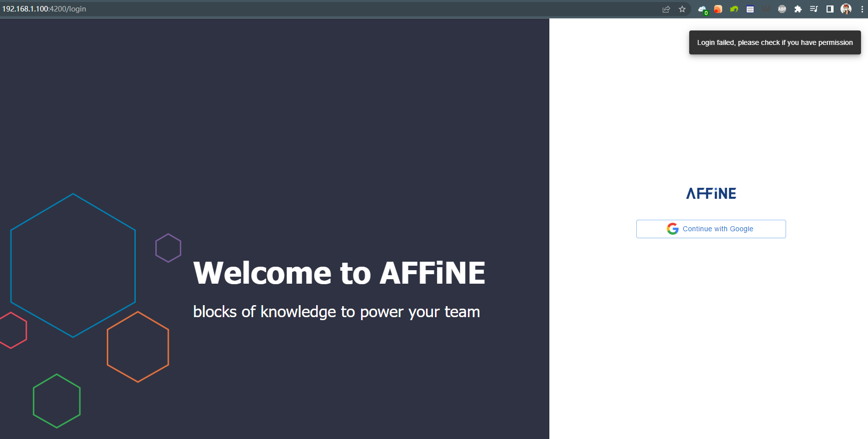Screen dimensions: 868x439
Task: Click the share icon in the address bar
Action: pyautogui.click(x=666, y=9)
